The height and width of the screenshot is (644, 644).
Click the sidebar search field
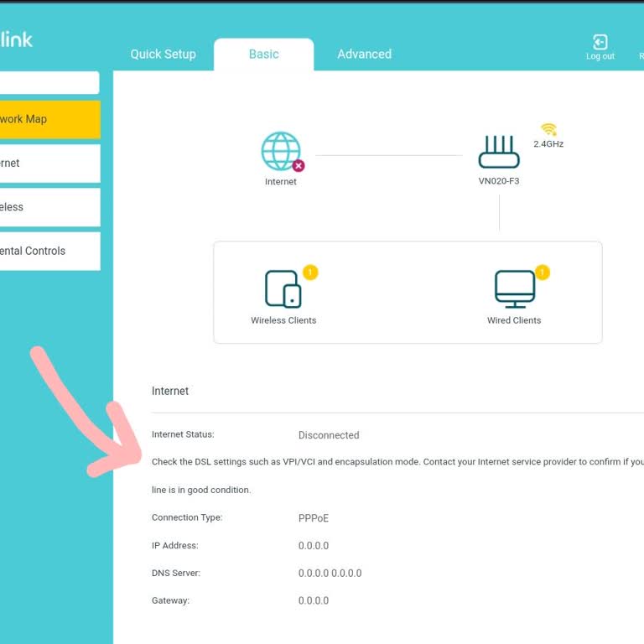pyautogui.click(x=49, y=82)
